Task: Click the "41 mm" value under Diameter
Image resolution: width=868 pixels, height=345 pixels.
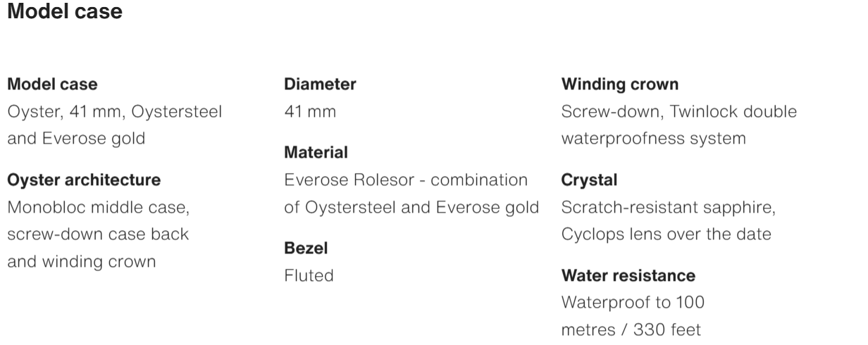Action: 310,111
